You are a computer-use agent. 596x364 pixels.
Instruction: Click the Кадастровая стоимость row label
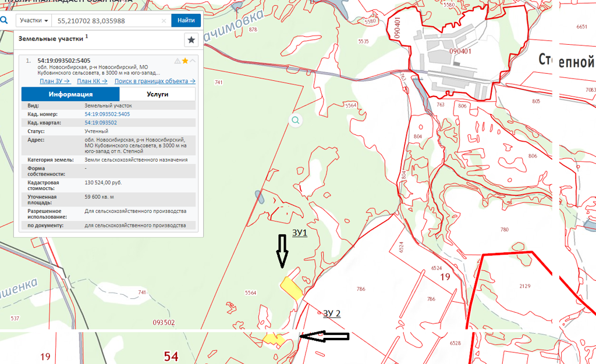[x=43, y=185]
